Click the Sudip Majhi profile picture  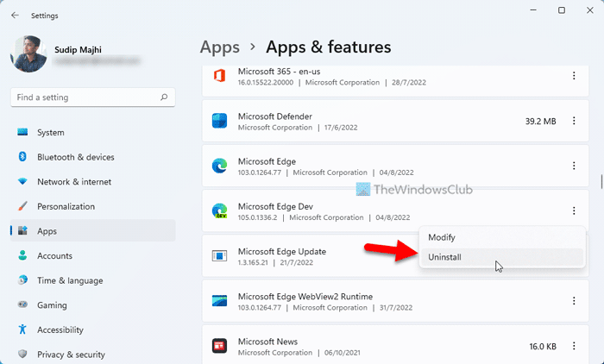28,54
